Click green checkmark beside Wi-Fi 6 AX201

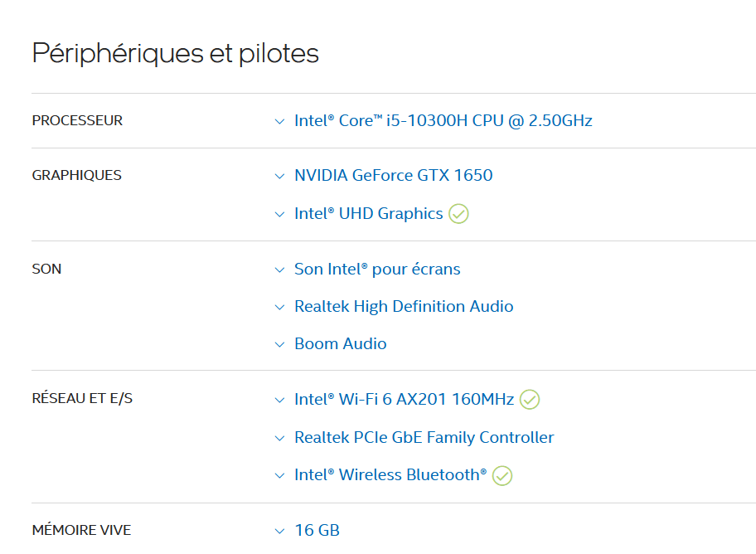pyautogui.click(x=530, y=400)
